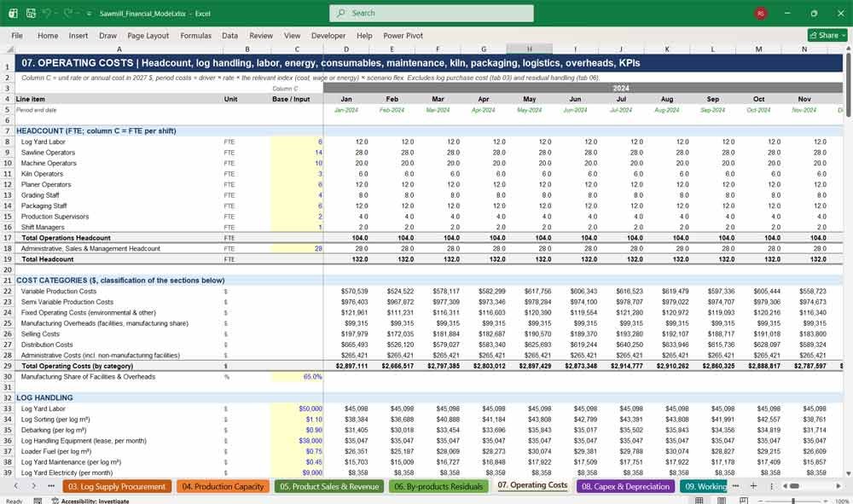Switch to Page Layout view icon

[x=722, y=501]
